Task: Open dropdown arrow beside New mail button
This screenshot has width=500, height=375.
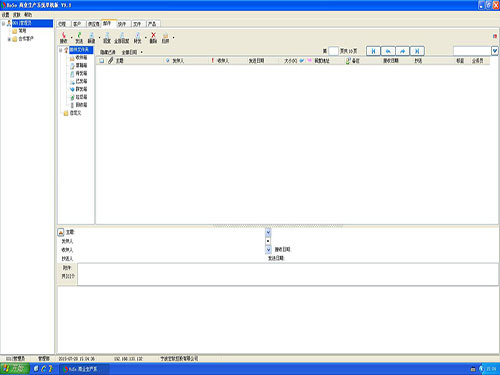Action: 99,37
